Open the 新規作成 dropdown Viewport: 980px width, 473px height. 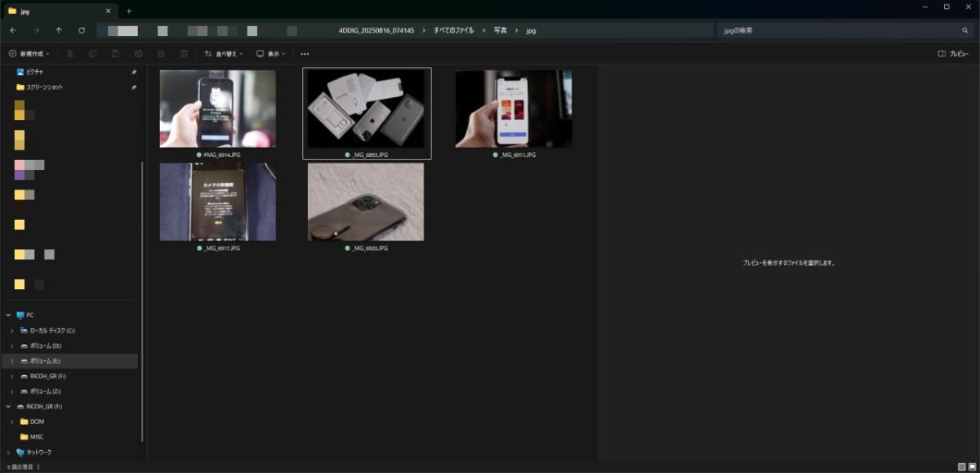(x=29, y=54)
